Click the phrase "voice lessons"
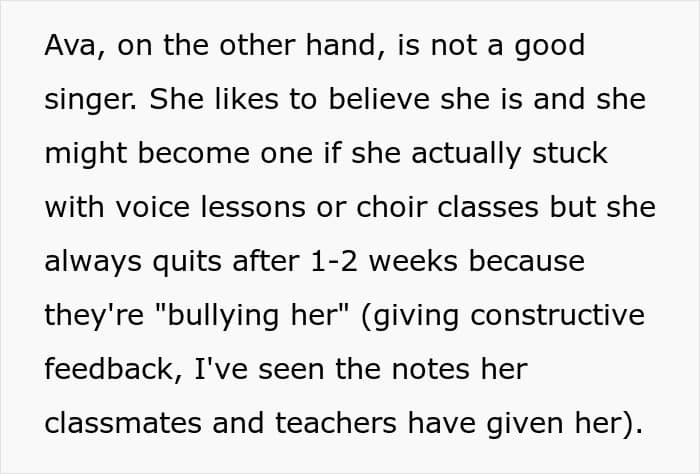 point(210,207)
